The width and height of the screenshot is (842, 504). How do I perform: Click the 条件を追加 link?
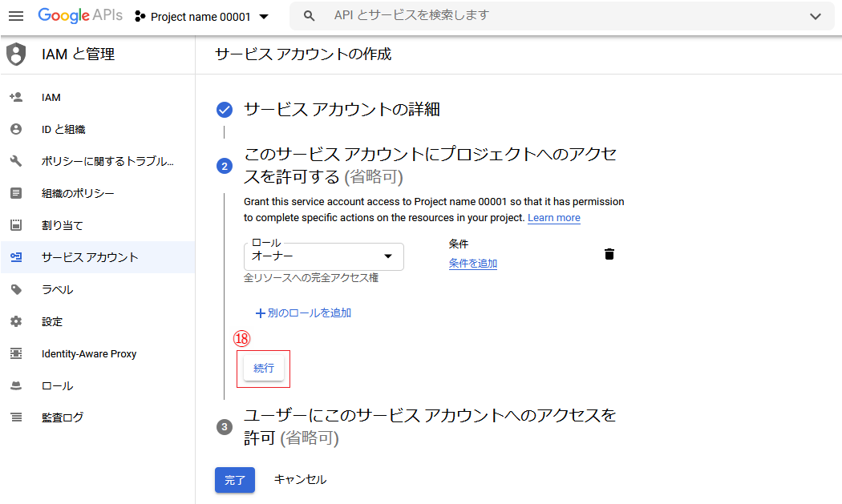pos(472,264)
